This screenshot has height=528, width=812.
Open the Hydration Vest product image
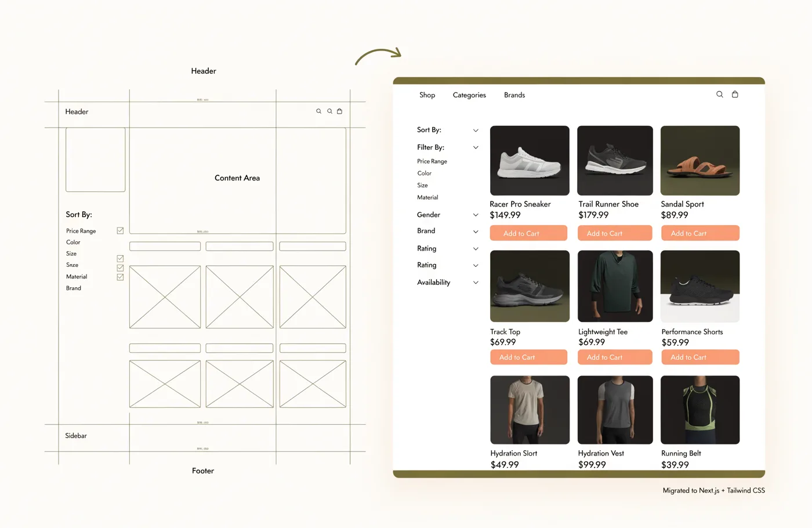[x=615, y=410]
